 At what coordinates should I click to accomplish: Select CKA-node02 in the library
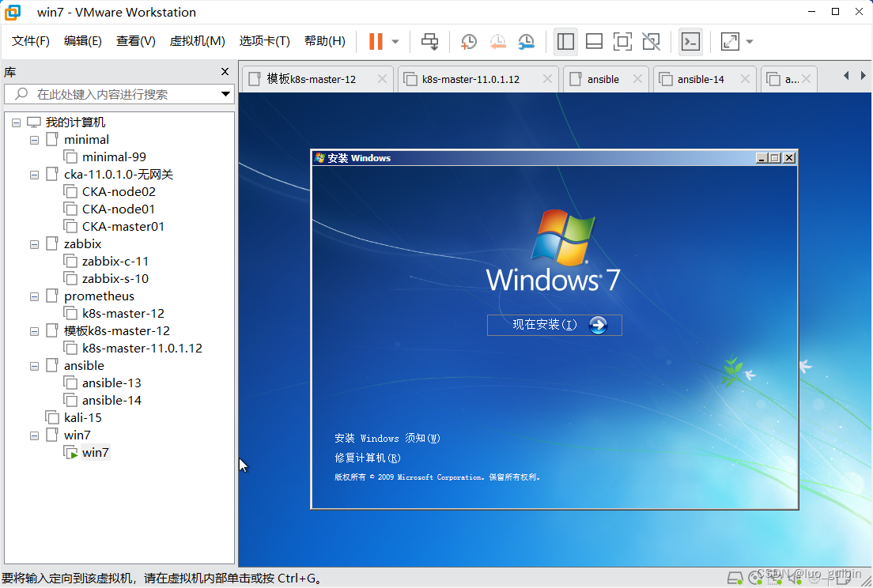[x=119, y=192]
